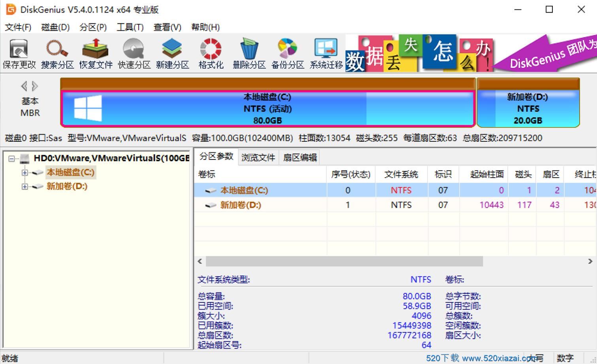Start the 系统迁移 system migration tool
The height and width of the screenshot is (364, 597).
[326, 54]
